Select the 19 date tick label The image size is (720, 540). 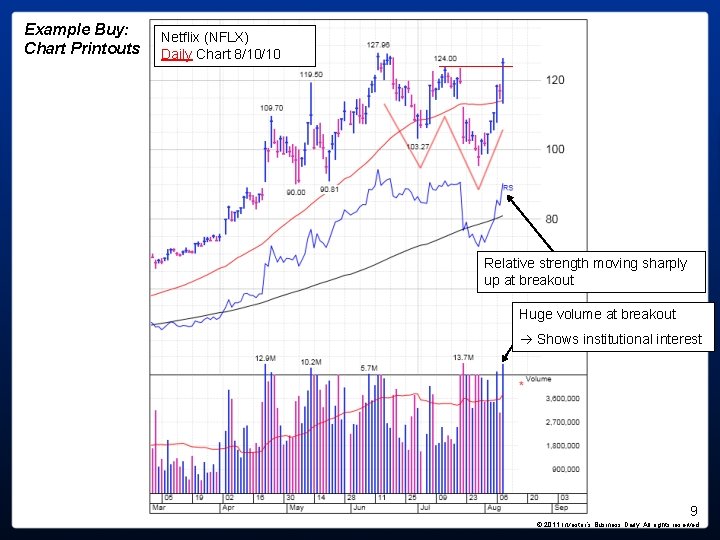click(199, 498)
